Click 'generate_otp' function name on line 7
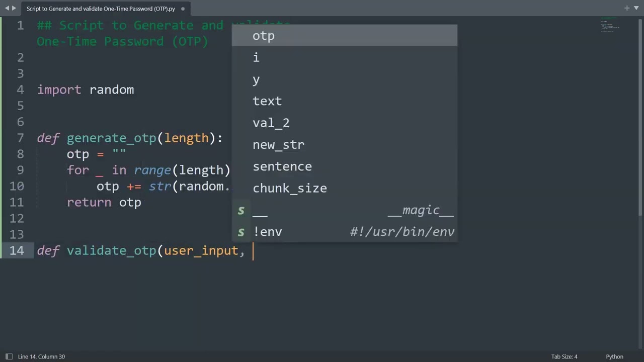This screenshot has height=362, width=644. click(112, 138)
